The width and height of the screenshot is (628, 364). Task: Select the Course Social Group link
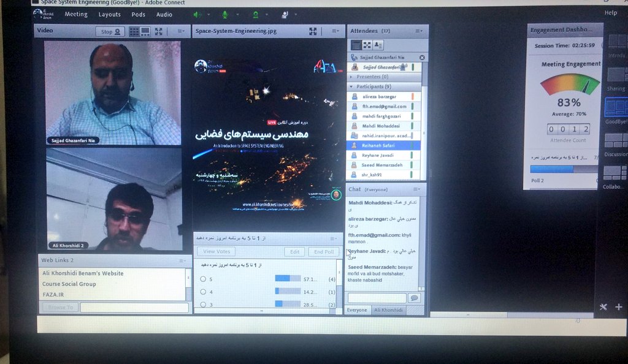(69, 284)
